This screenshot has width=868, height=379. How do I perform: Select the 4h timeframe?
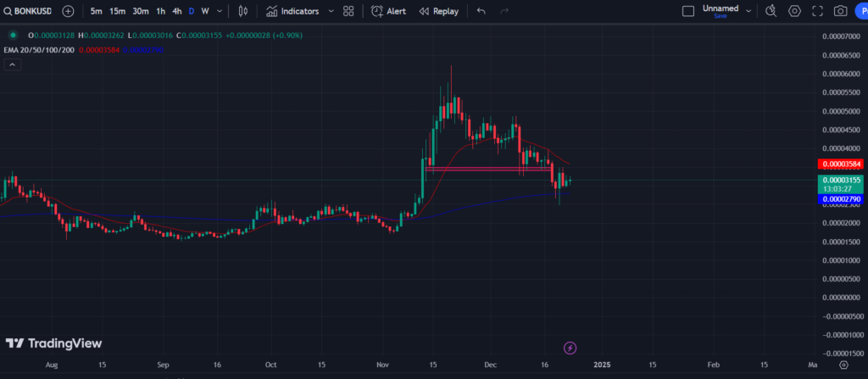coord(176,11)
